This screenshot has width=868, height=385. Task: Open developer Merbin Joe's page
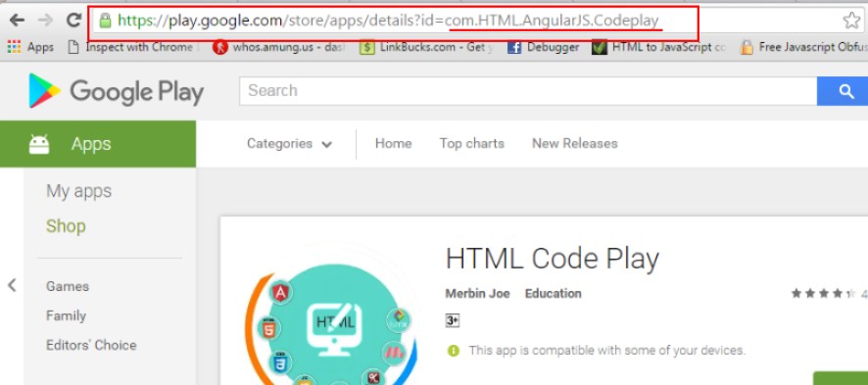pos(477,294)
